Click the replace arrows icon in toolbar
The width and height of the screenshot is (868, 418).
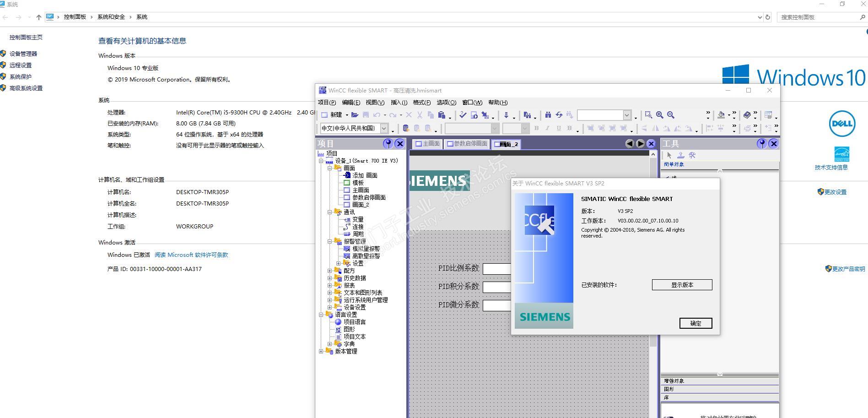[x=559, y=115]
